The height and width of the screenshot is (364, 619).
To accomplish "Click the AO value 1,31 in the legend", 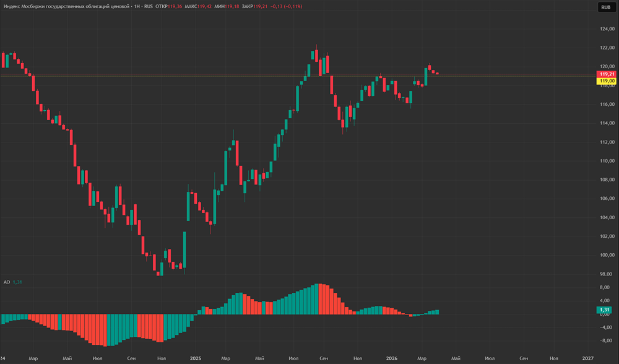I will click(x=17, y=282).
